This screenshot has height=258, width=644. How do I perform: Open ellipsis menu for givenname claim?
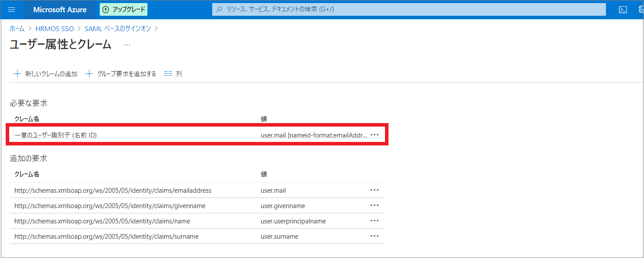click(374, 205)
